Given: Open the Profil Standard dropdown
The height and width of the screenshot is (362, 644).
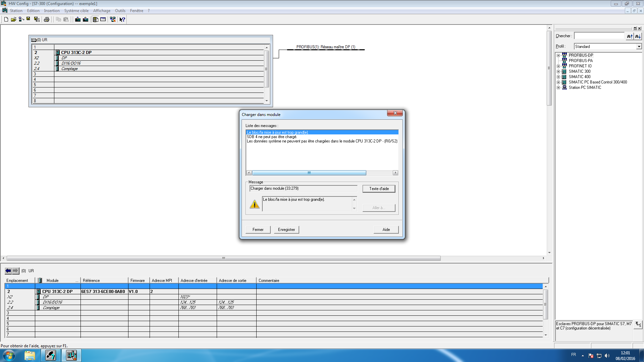Looking at the screenshot, I should coord(639,47).
